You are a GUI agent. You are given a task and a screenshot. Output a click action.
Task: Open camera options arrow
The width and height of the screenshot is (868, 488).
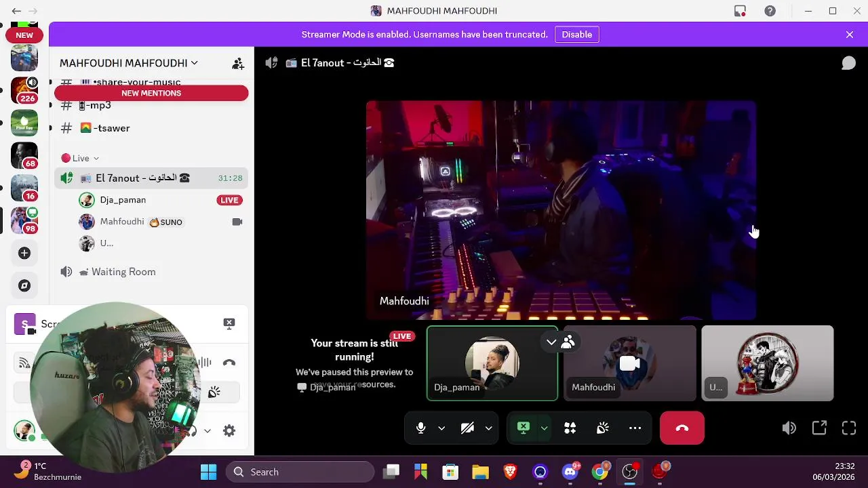coord(488,428)
